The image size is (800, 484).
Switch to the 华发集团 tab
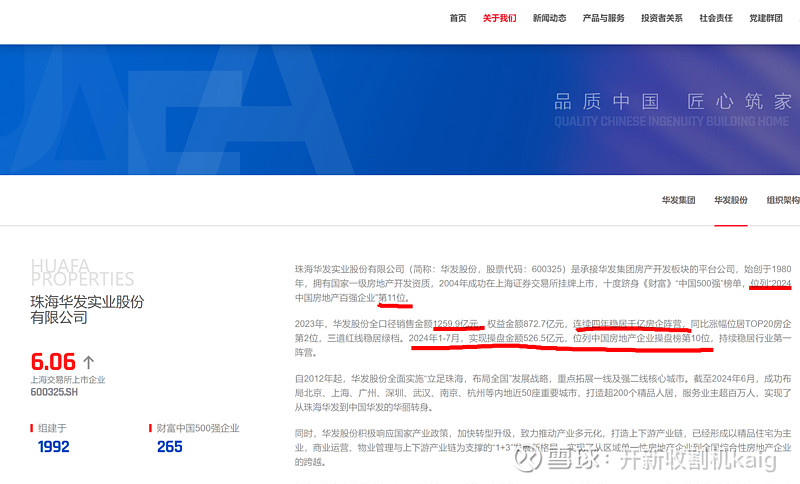coord(679,200)
